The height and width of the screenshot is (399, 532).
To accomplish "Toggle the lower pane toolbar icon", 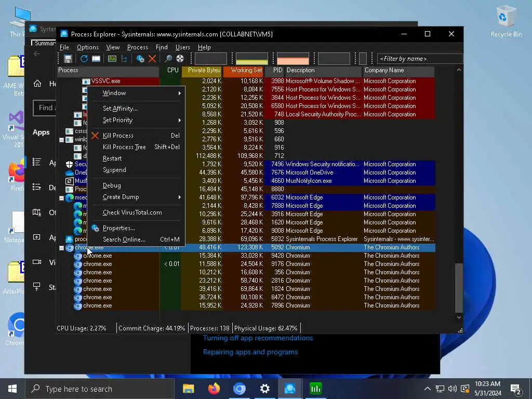I will coord(96,59).
